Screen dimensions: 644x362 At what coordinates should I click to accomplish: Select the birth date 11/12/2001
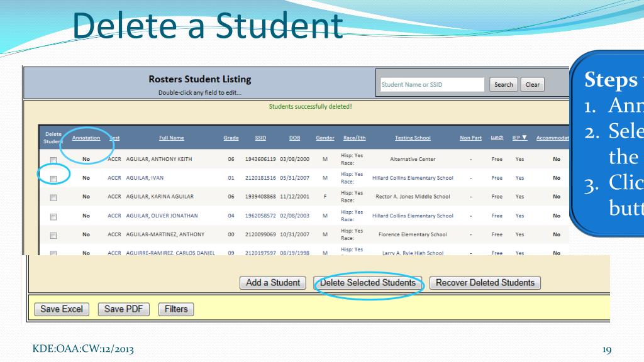(x=294, y=197)
